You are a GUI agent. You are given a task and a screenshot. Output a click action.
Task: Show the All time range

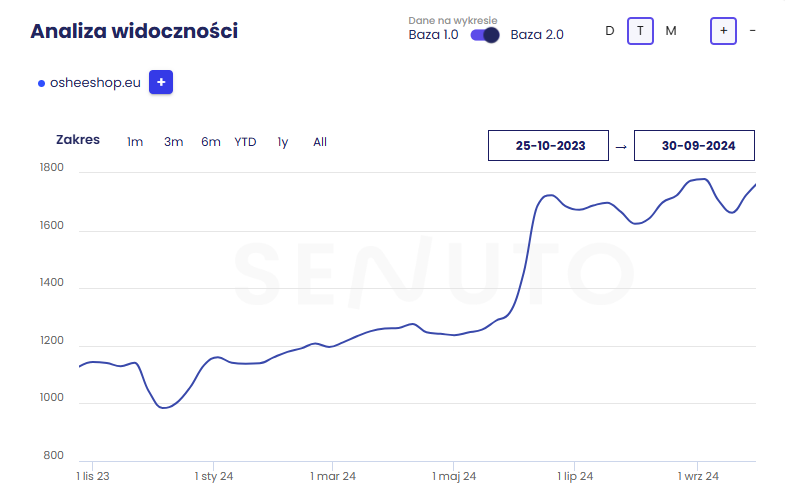pyautogui.click(x=320, y=142)
